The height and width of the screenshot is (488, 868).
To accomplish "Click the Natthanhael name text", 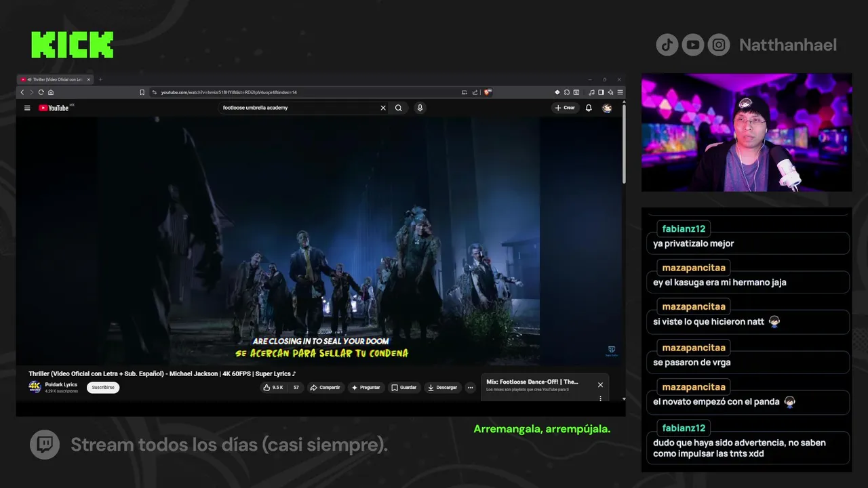I will (x=788, y=45).
